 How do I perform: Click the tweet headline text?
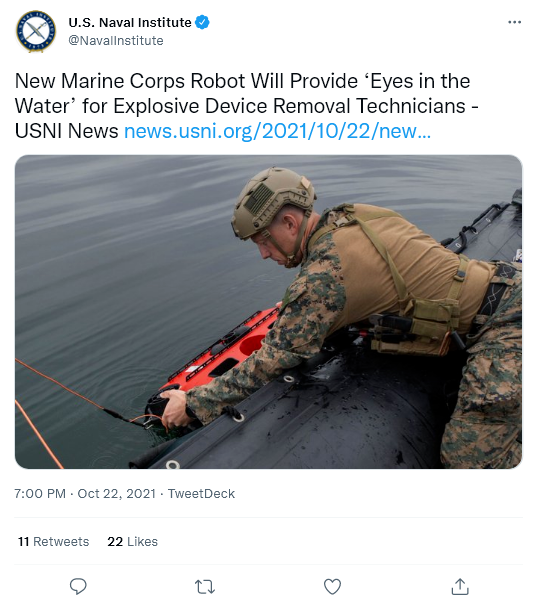click(246, 106)
